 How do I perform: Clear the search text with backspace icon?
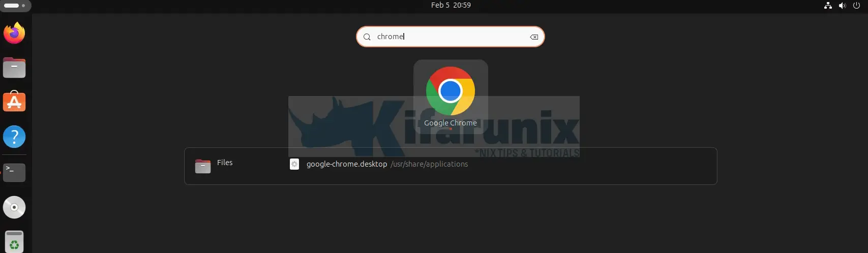point(534,37)
